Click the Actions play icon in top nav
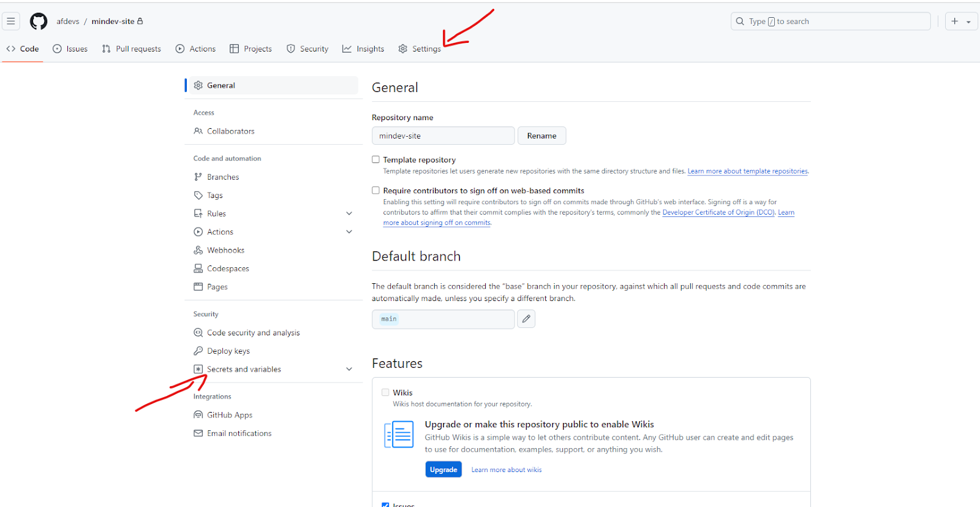980x507 pixels. [x=180, y=48]
